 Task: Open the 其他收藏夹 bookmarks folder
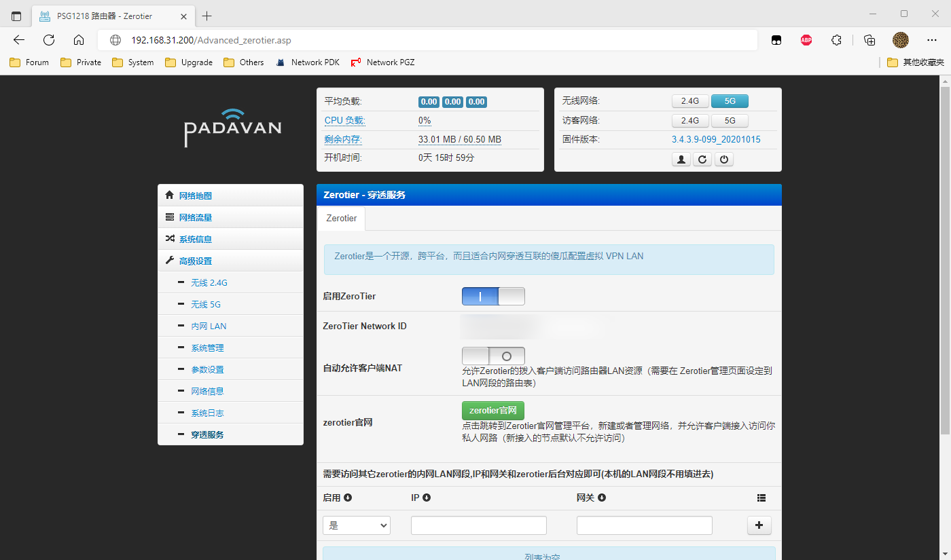916,62
